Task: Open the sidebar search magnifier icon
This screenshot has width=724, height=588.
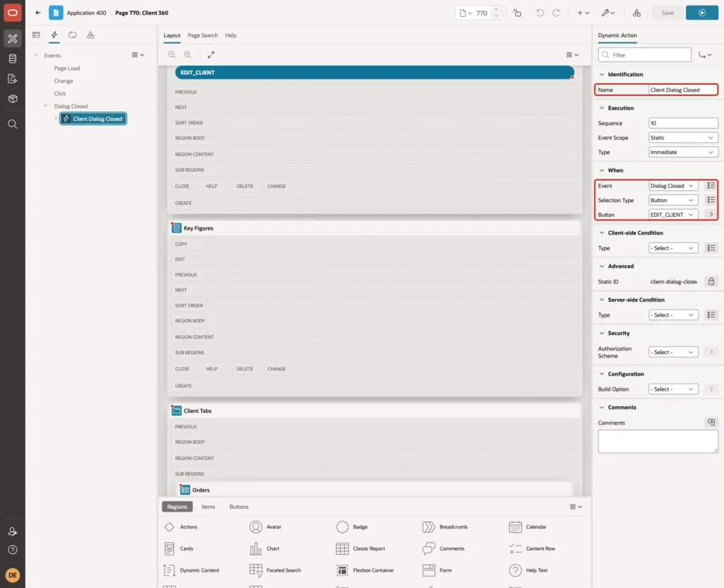Action: 13,124
